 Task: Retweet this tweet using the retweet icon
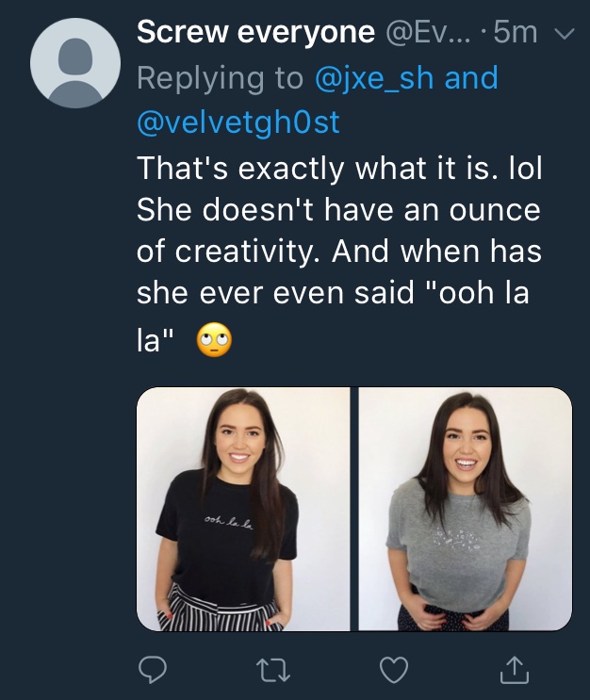pos(271,670)
